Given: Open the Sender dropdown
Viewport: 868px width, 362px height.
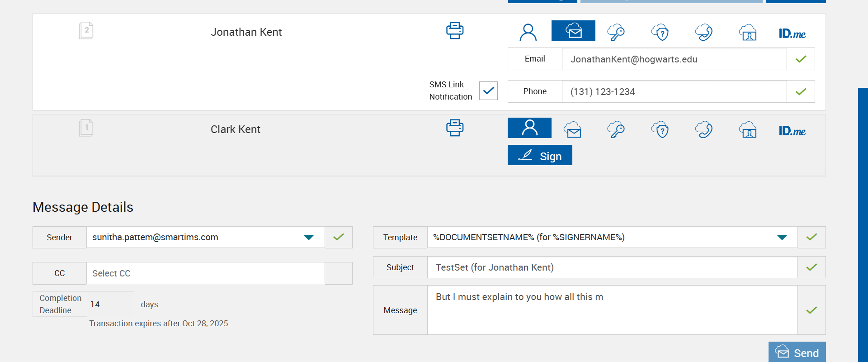Looking at the screenshot, I should pos(309,238).
